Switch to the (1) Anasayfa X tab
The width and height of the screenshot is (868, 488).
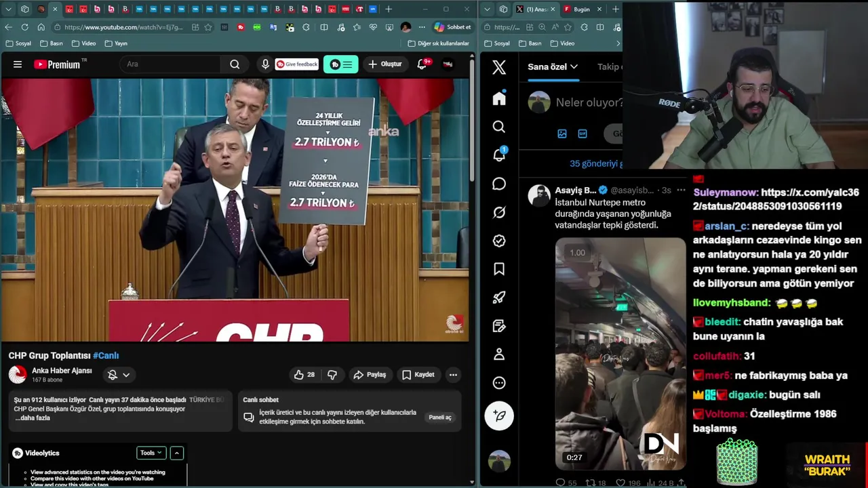(534, 9)
